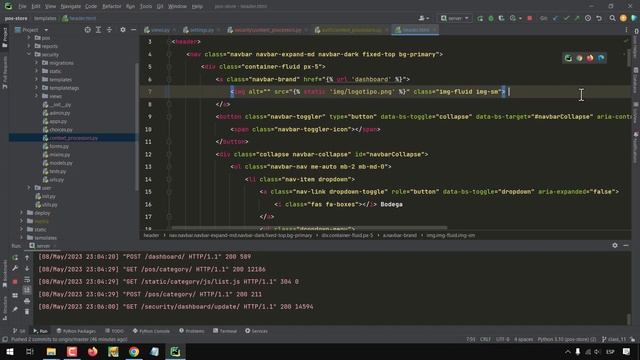Viewport: 640px width, 360px height.
Task: Open Chrome from the Windows taskbar
Action: (x=134, y=352)
